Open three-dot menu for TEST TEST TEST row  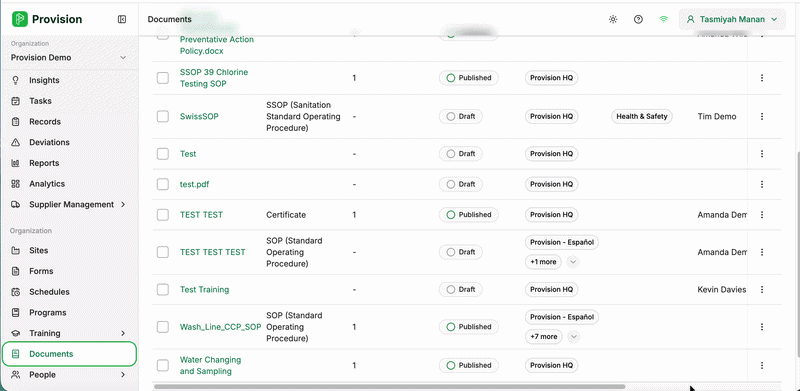pos(762,252)
